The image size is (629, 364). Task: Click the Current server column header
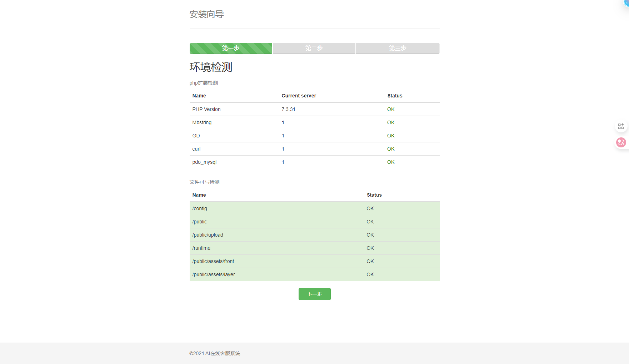click(x=299, y=96)
